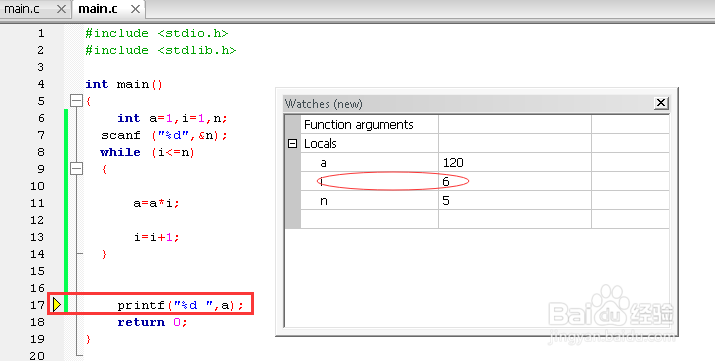Screen dimensions: 715x361
Task: Click the printf statement on line 17
Action: pos(181,305)
